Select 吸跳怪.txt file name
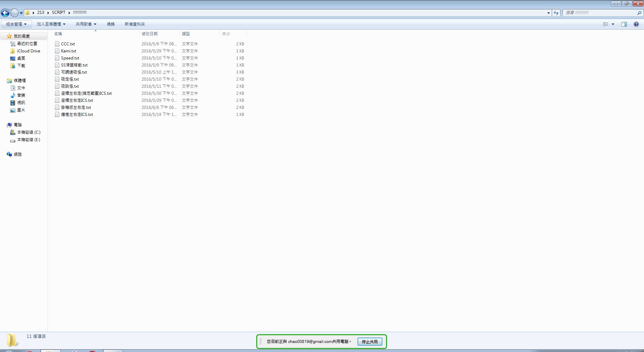The height and width of the screenshot is (352, 644). coord(70,86)
